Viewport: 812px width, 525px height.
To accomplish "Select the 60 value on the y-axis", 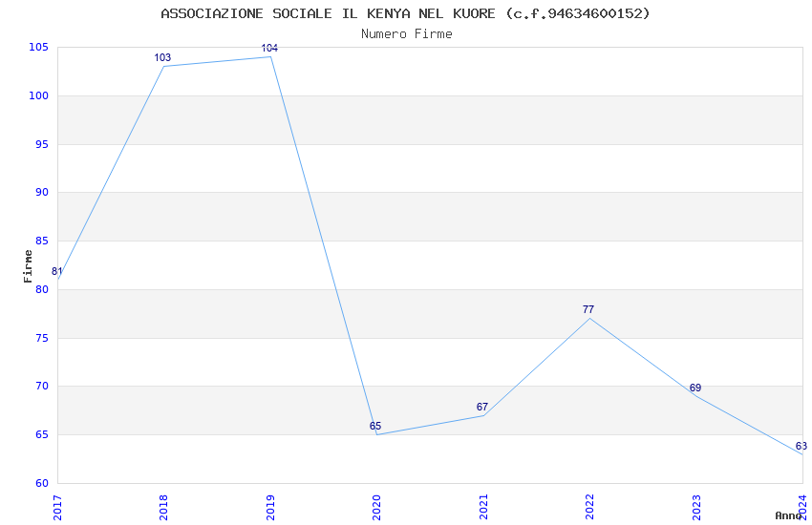I will click(x=42, y=483).
